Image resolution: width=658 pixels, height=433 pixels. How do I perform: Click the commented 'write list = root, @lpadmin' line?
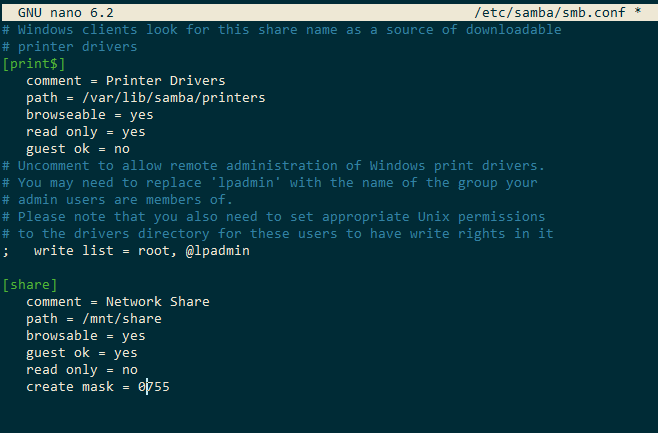click(142, 251)
